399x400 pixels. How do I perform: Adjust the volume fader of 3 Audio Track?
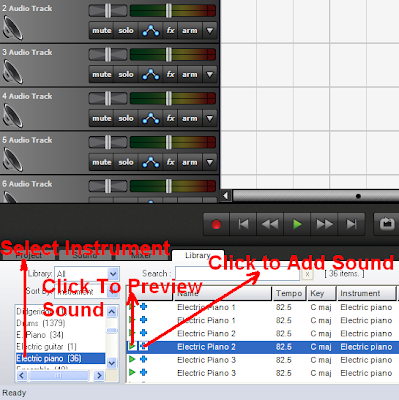click(x=172, y=55)
